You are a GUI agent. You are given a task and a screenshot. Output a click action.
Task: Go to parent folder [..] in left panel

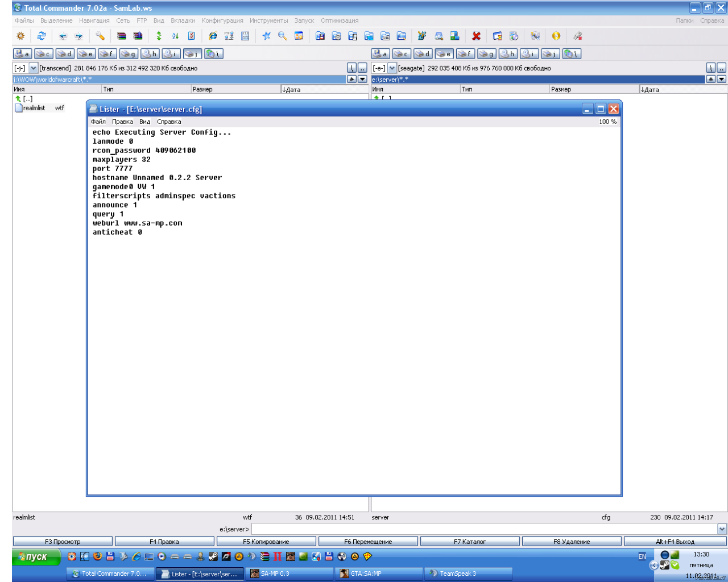[x=24, y=98]
